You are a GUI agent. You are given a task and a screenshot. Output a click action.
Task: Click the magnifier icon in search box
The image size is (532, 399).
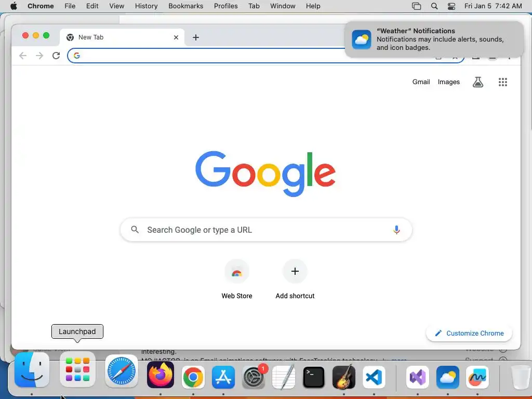[x=135, y=230]
